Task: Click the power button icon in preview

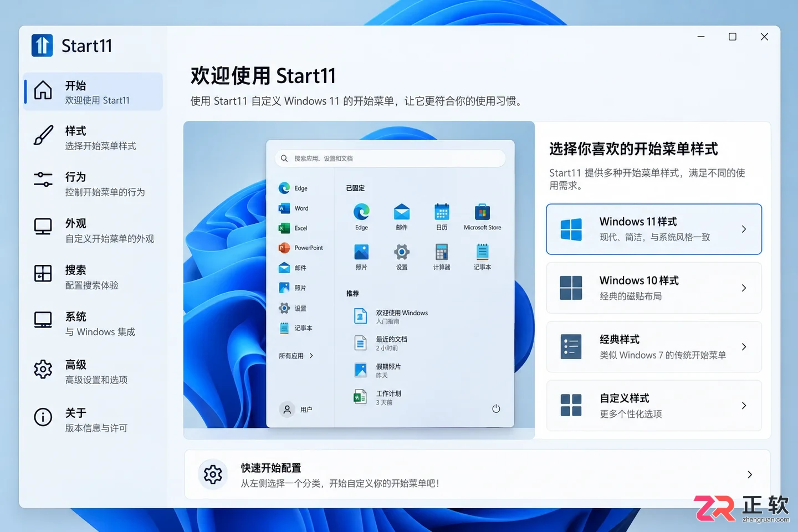Action: click(496, 409)
